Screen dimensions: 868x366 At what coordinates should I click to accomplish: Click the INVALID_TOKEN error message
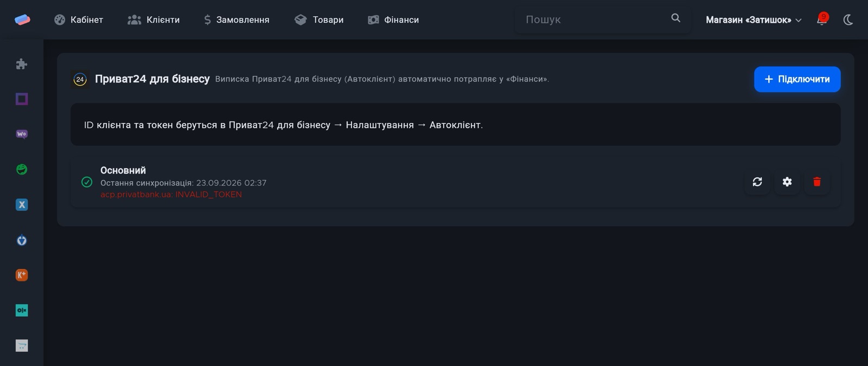(171, 194)
